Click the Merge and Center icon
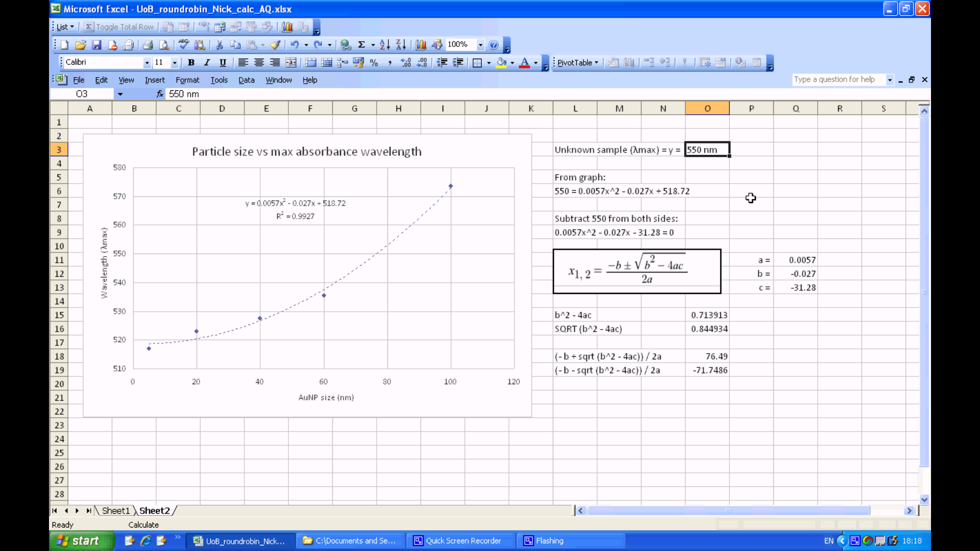Viewport: 980px width, 551px height. coord(291,63)
